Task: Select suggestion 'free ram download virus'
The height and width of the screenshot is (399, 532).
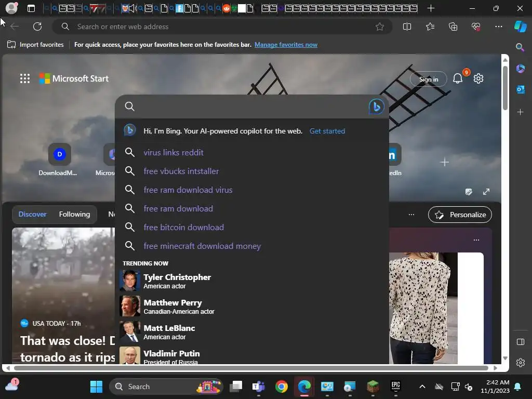Action: pyautogui.click(x=252, y=190)
